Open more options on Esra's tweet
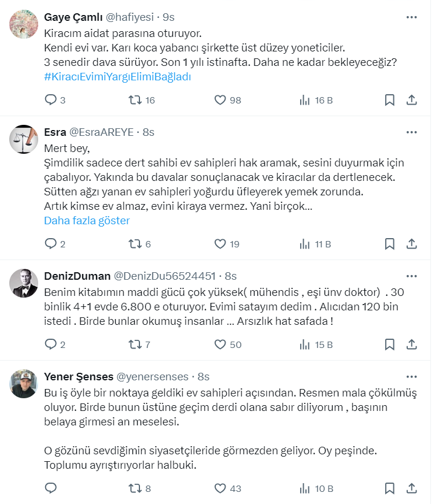 click(x=411, y=132)
